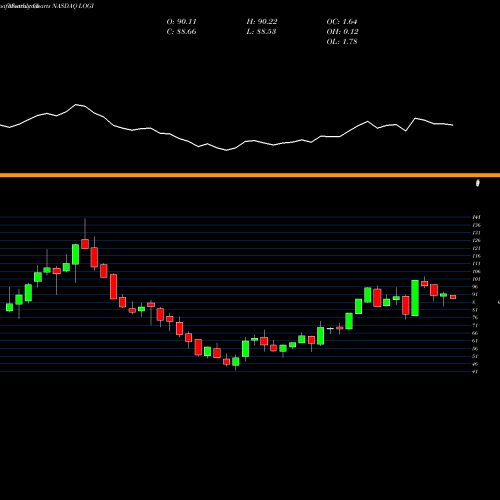Click the 76 price axis label
The image size is (500, 500).
475,318
